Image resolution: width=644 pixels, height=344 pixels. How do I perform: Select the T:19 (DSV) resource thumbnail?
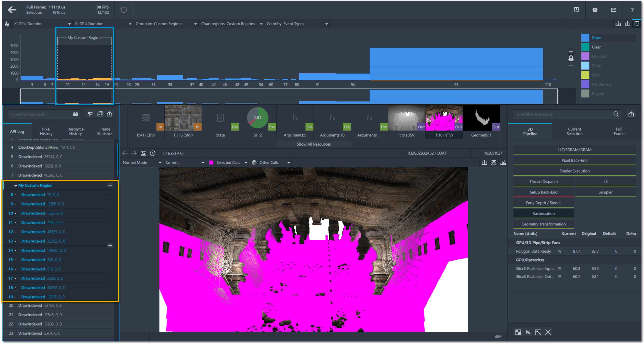(x=407, y=118)
